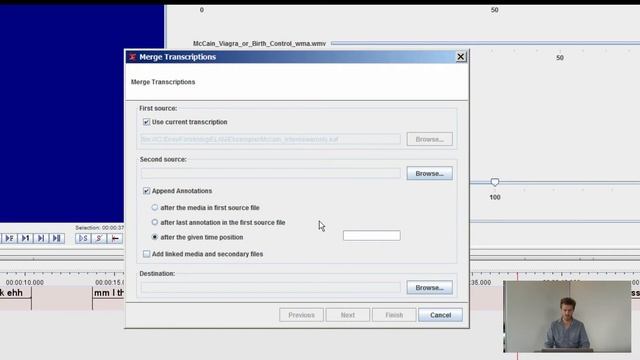Click the 'k ehh' annotation on timeline

pos(16,293)
